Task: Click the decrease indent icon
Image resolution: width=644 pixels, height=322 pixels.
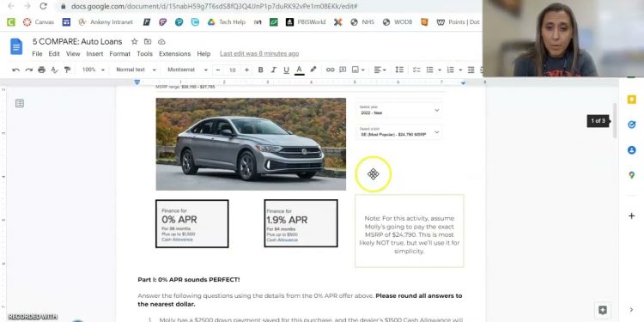Action: [471, 70]
